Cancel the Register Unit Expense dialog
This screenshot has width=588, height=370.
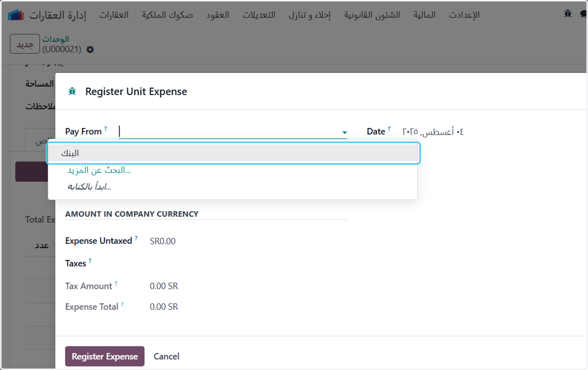[167, 356]
